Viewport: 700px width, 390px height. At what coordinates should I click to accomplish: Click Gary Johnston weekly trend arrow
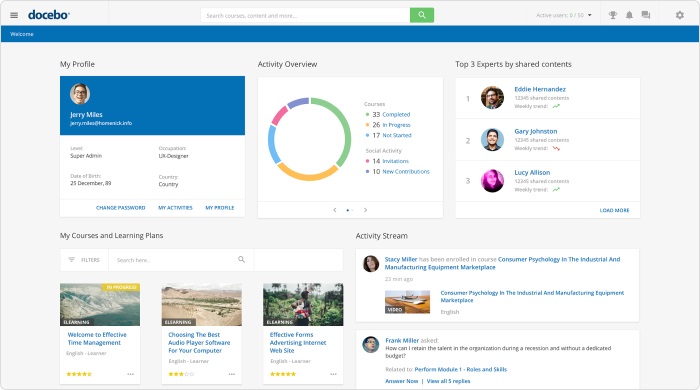(x=556, y=148)
